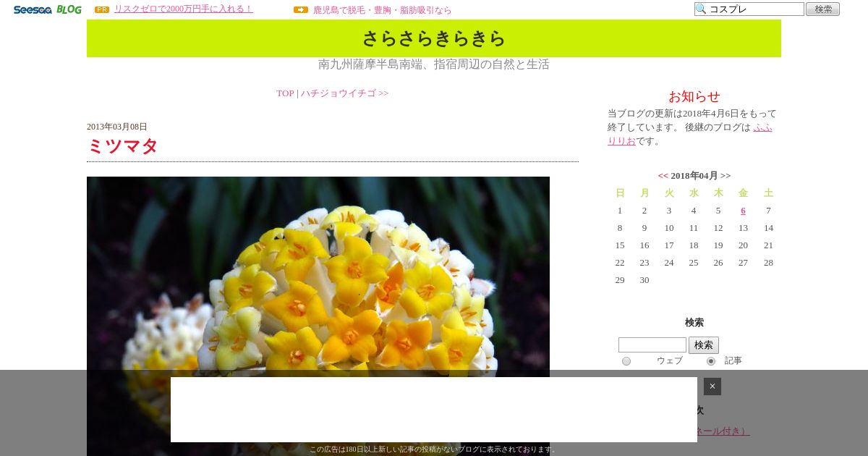Screen dimensions: 868x456
Task: Open calendar date 6
Action: tap(743, 211)
